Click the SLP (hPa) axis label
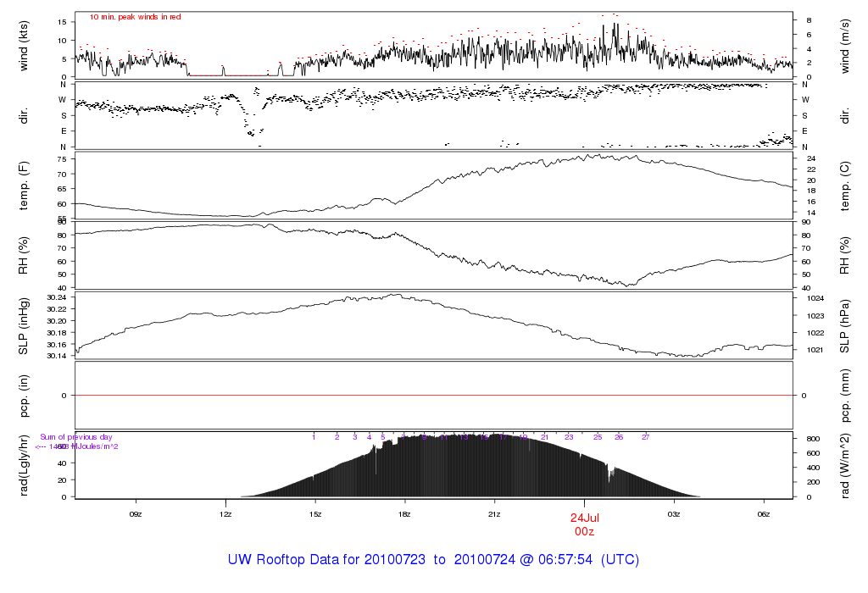 [845, 326]
